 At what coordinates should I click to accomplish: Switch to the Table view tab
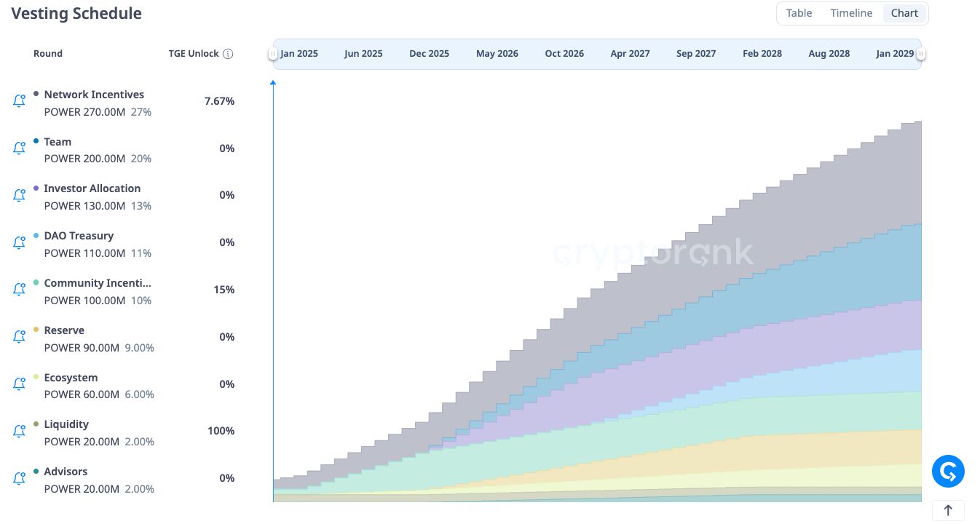(799, 13)
